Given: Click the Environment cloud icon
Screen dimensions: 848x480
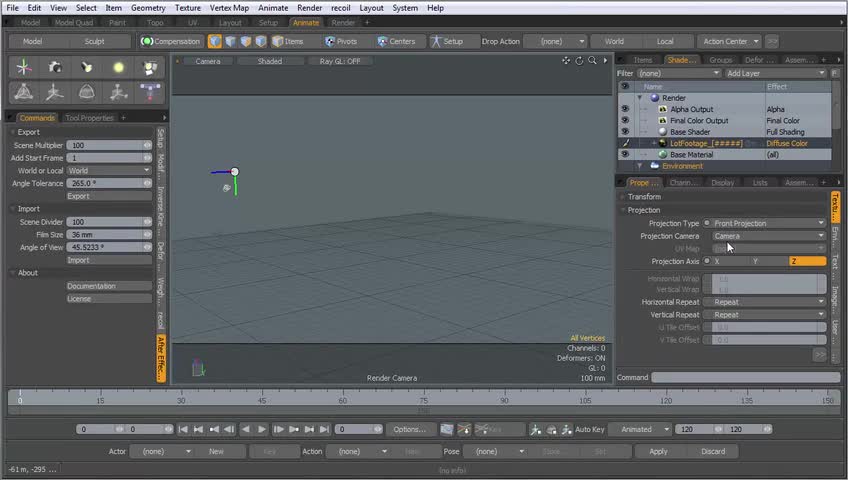Looking at the screenshot, I should point(654,166).
